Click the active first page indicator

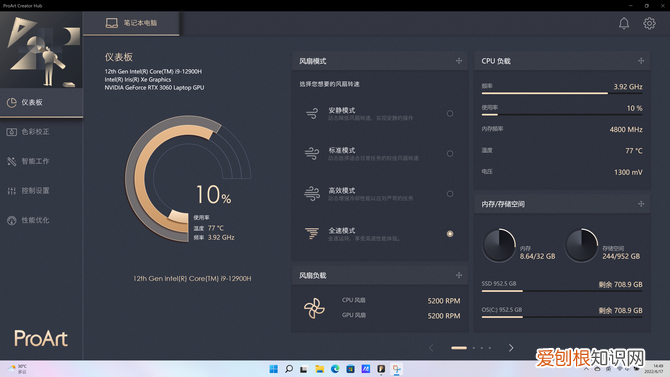[459, 348]
